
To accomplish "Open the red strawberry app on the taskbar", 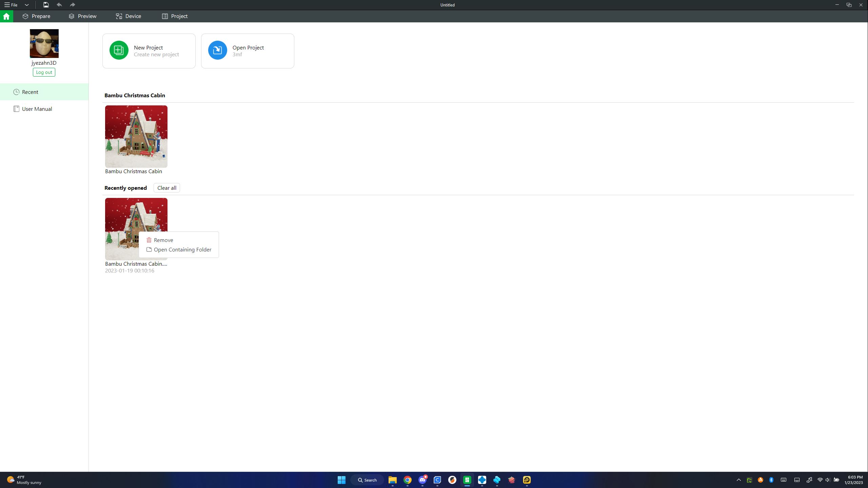I will [512, 480].
